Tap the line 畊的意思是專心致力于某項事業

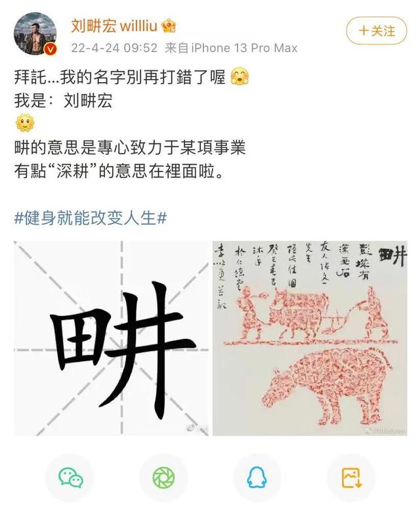pos(130,147)
